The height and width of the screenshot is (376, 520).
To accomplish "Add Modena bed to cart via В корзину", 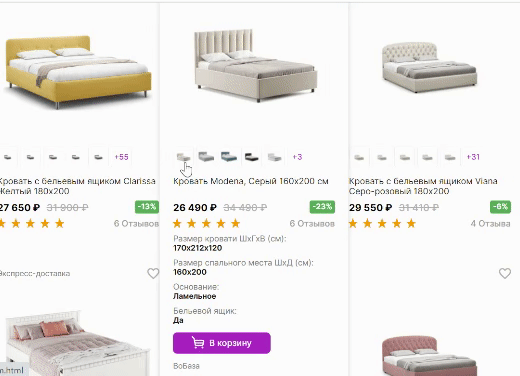I will point(222,343).
